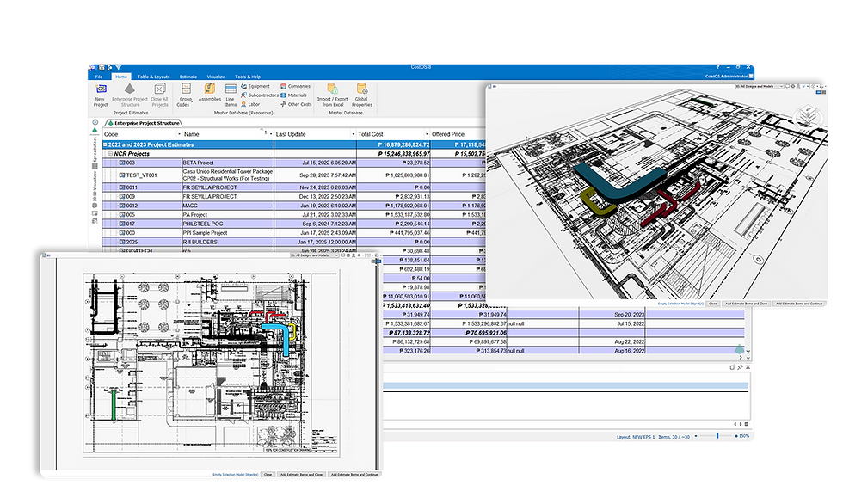The height and width of the screenshot is (504, 843).
Task: Click Close button in 3D viewer window
Action: pos(713,304)
